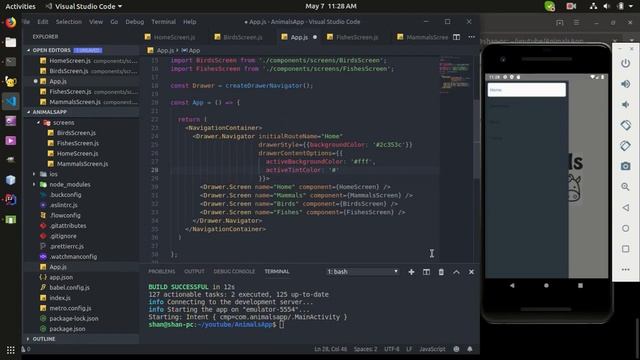The image size is (640, 360).
Task: Switch to BirdsScreen.js editor tab
Action: (x=243, y=37)
